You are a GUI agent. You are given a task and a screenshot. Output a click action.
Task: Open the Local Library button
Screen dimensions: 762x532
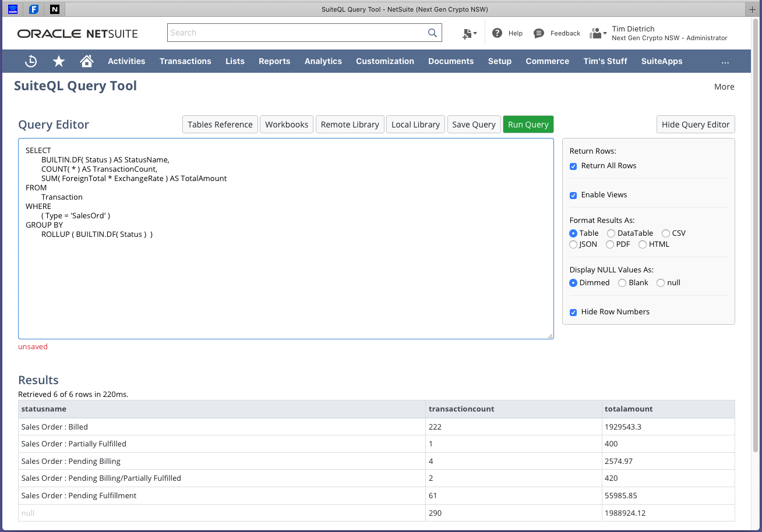[415, 125]
